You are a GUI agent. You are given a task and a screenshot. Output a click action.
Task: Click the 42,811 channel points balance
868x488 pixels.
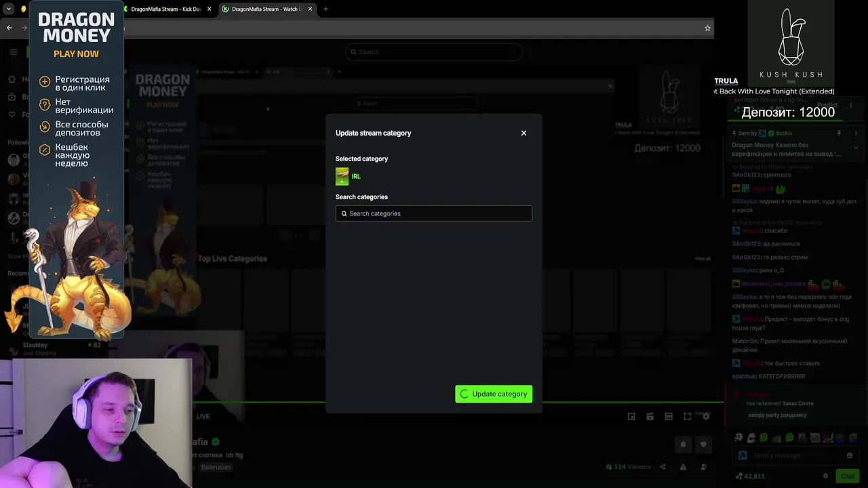(x=749, y=476)
